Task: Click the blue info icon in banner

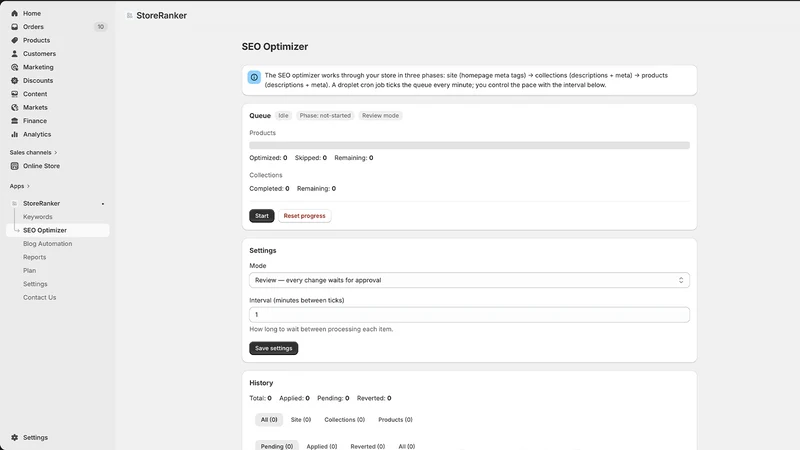Action: pyautogui.click(x=254, y=77)
